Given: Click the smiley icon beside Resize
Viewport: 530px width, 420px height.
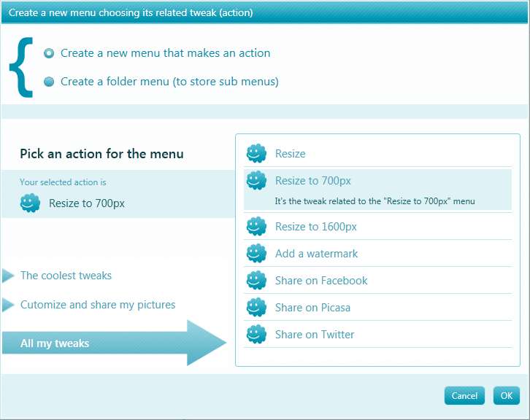Looking at the screenshot, I should click(256, 153).
